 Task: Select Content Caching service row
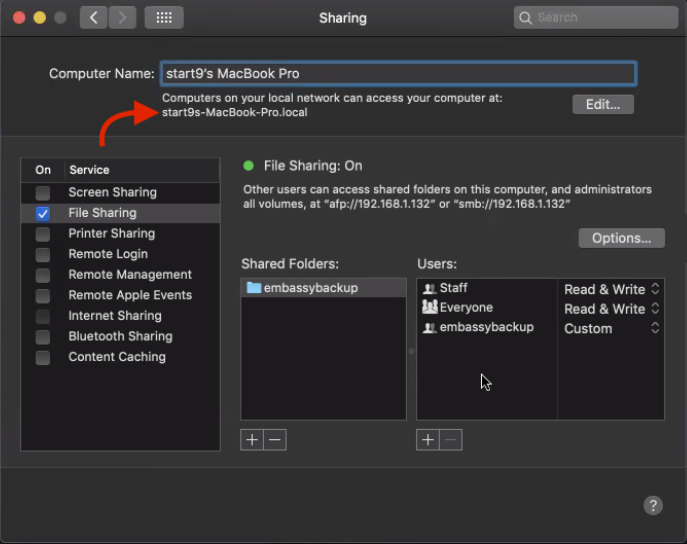point(117,357)
